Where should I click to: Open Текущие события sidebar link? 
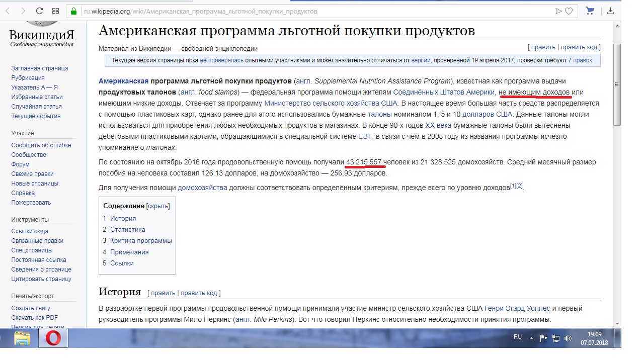pyautogui.click(x=36, y=116)
